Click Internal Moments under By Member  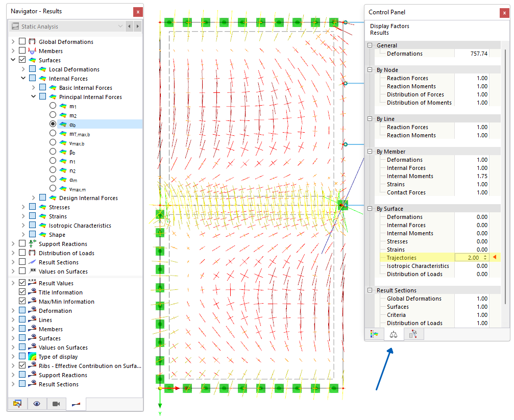point(410,176)
